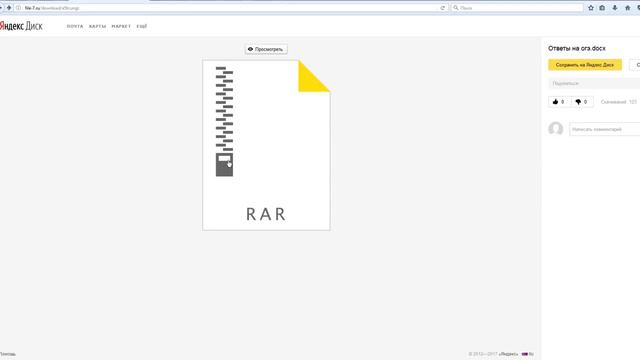Open the Яндекс Диск logo link
This screenshot has width=640, height=360.
tap(21, 26)
